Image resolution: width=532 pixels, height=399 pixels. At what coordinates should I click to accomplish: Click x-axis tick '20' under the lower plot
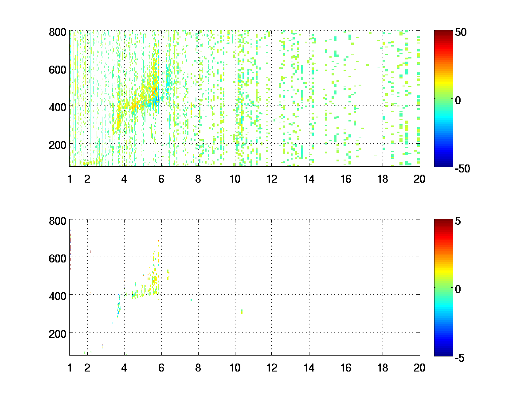click(x=419, y=368)
